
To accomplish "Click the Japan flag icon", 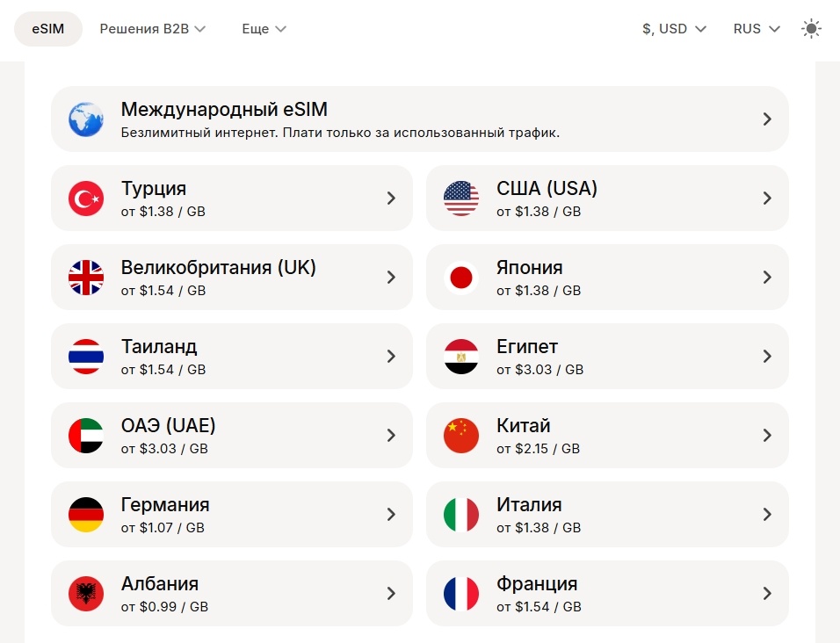I will click(461, 277).
